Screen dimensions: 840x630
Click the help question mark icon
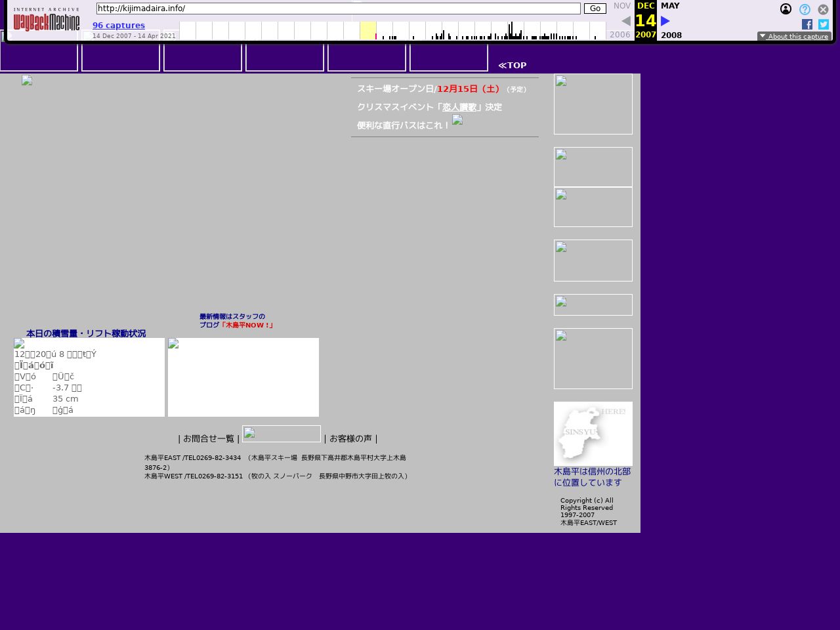coord(805,9)
